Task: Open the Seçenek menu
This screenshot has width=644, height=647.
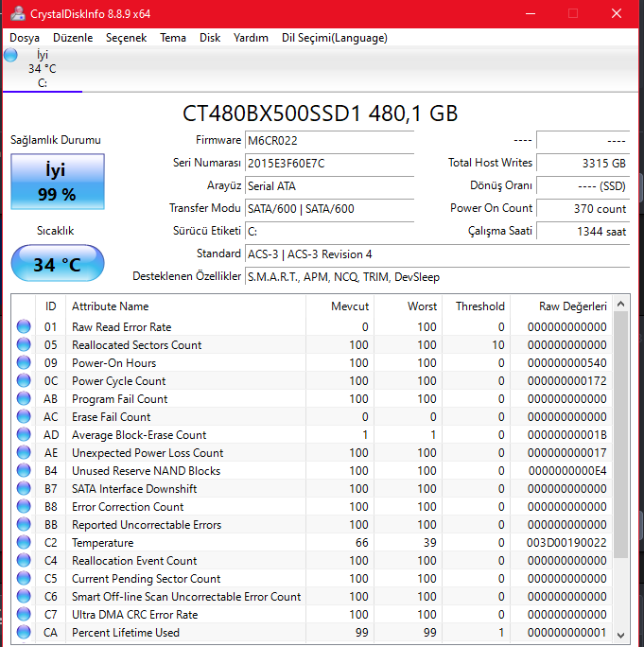Action: click(126, 38)
